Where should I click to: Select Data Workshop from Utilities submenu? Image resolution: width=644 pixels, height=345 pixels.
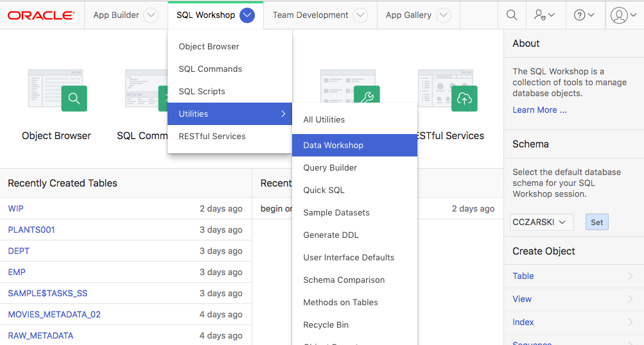coord(333,145)
